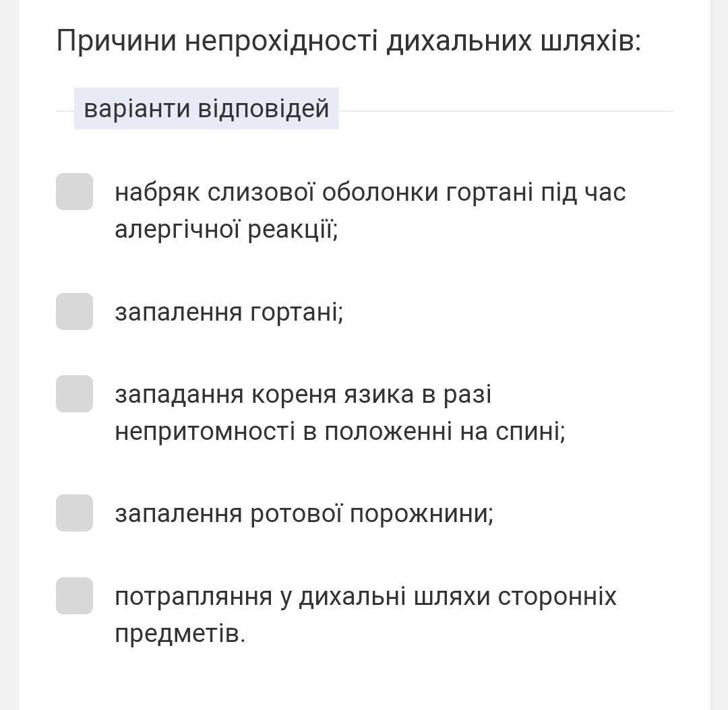Check the box for набряк слизової оболонки гортані

74,192
